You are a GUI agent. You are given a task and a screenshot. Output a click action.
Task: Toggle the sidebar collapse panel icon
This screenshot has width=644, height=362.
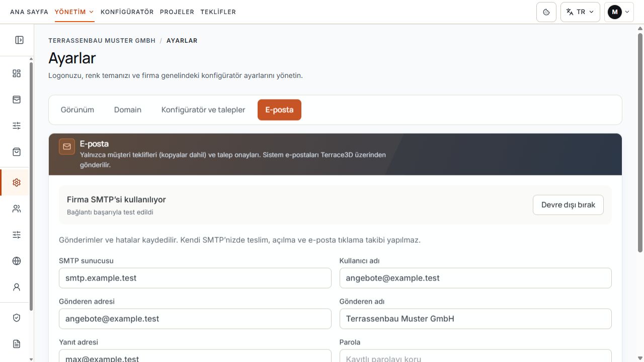coord(19,40)
